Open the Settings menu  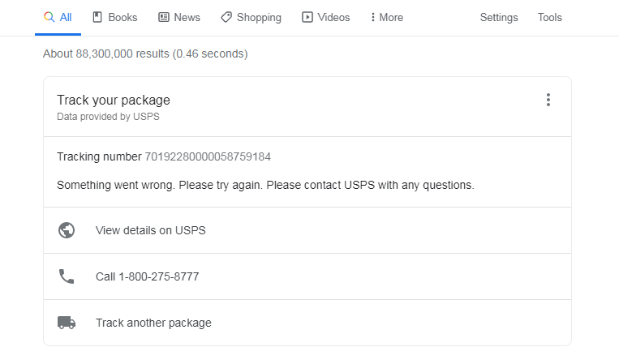pos(499,17)
